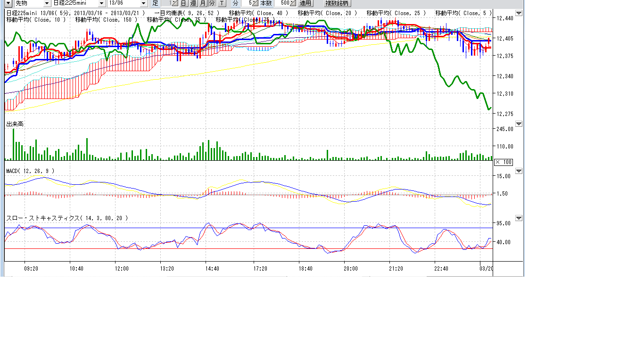Open 複数銘柄 multiple symbols button
This screenshot has width=644, height=362.
pyautogui.click(x=337, y=3)
